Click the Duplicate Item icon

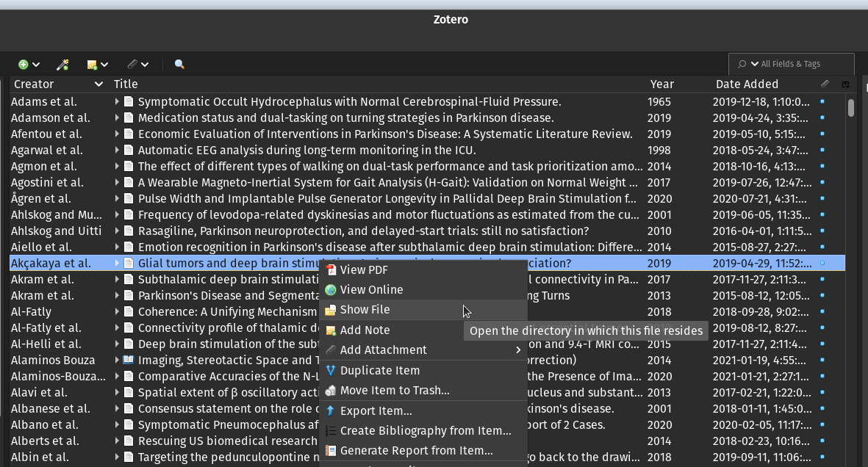tap(331, 371)
